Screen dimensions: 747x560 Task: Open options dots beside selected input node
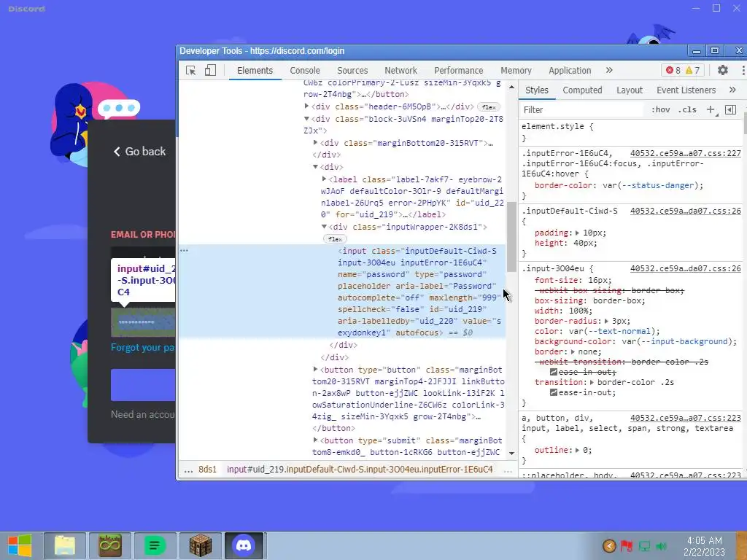coord(184,251)
